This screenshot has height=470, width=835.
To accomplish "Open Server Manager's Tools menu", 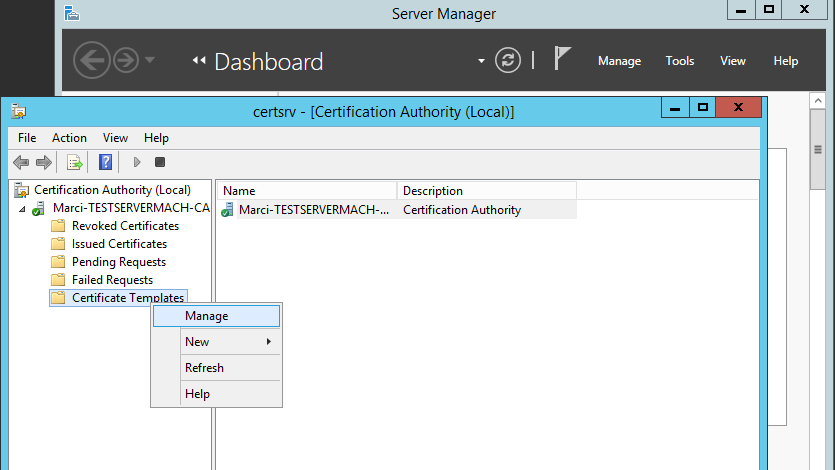I will pos(680,61).
